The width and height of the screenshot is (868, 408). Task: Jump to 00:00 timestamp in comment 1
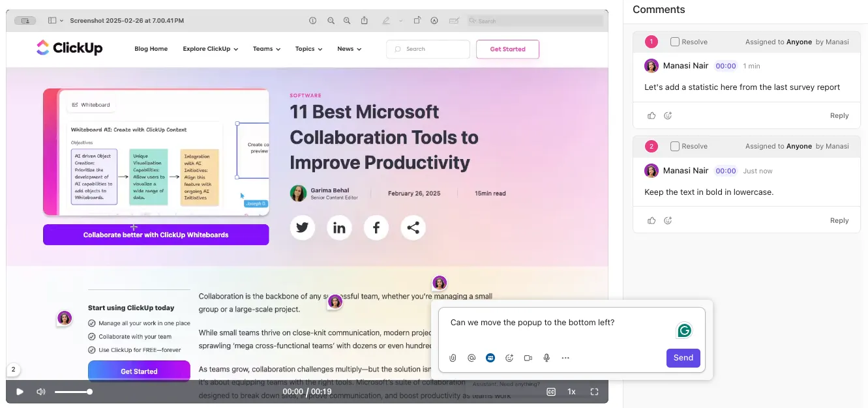tap(726, 66)
